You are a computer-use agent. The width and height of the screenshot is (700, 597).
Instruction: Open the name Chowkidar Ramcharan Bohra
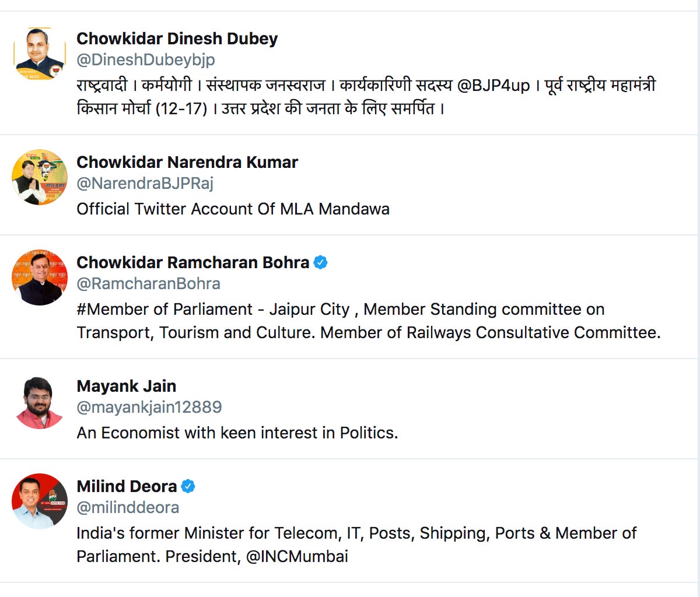(x=192, y=262)
